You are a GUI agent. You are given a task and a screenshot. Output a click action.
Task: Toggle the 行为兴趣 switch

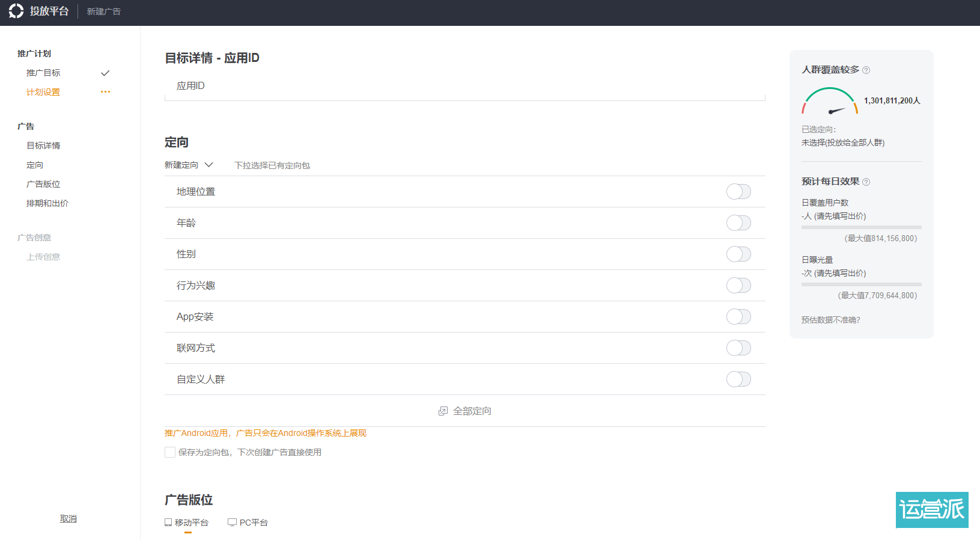(x=738, y=286)
